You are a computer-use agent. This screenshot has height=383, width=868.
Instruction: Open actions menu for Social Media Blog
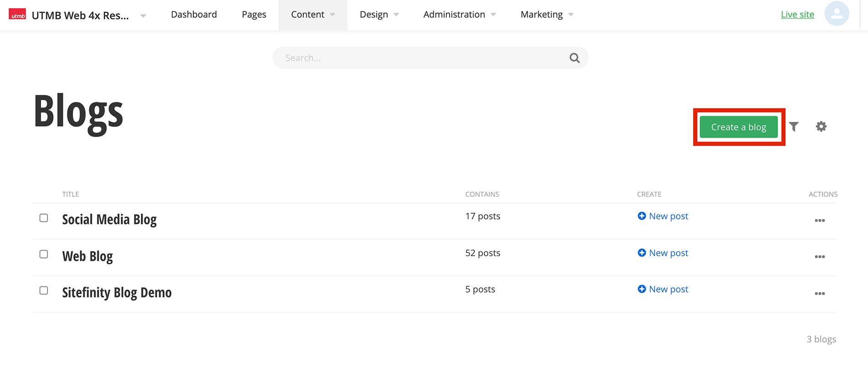pyautogui.click(x=820, y=220)
